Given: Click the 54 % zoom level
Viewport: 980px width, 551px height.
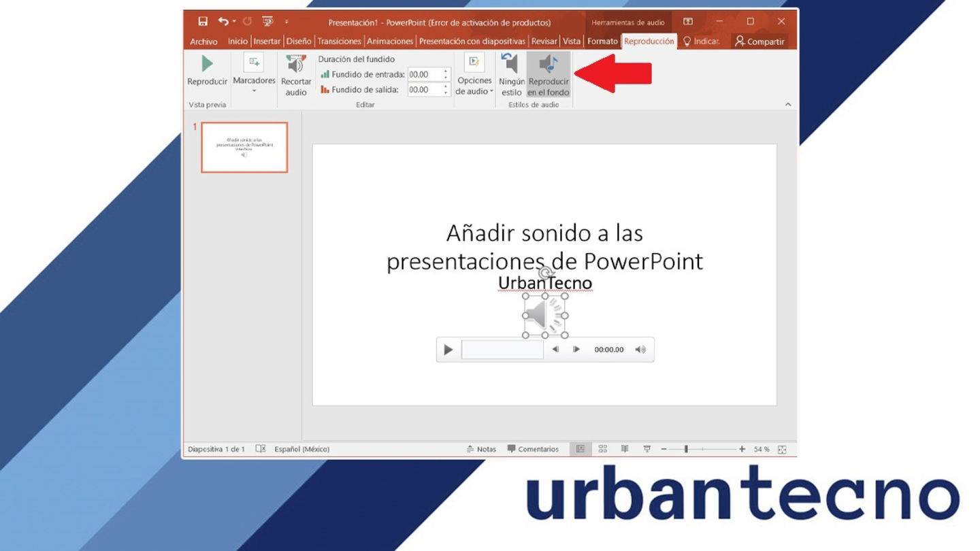Looking at the screenshot, I should pos(762,449).
